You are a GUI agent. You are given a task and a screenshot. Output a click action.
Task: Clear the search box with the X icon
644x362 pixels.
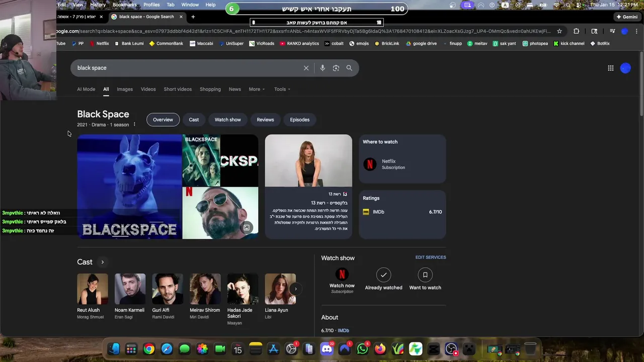[x=306, y=68]
